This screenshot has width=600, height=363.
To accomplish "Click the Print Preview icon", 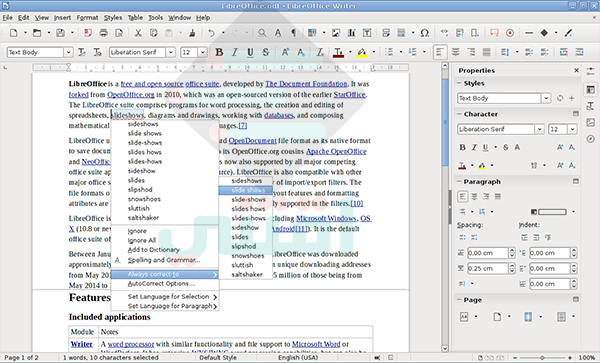I will coord(119,33).
